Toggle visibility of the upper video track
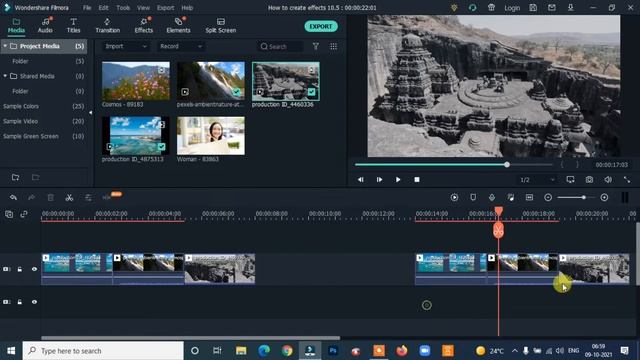This screenshot has width=640, height=360. (34, 269)
